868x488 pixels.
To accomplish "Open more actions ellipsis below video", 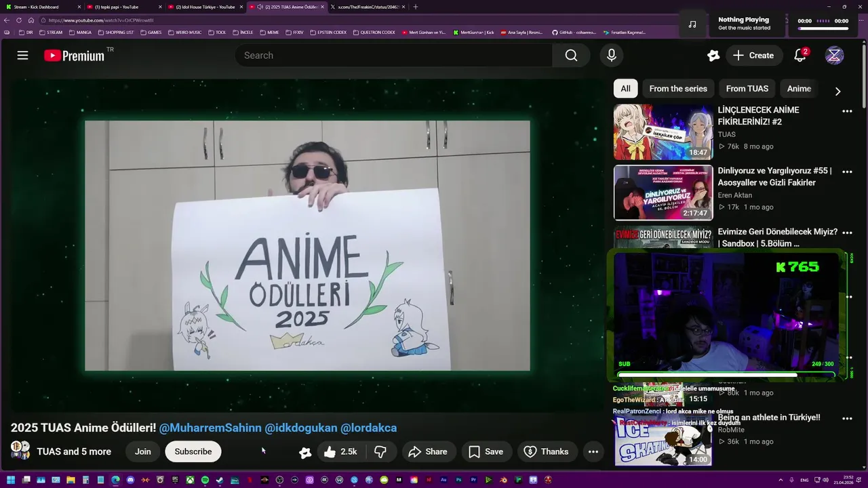I will [593, 451].
